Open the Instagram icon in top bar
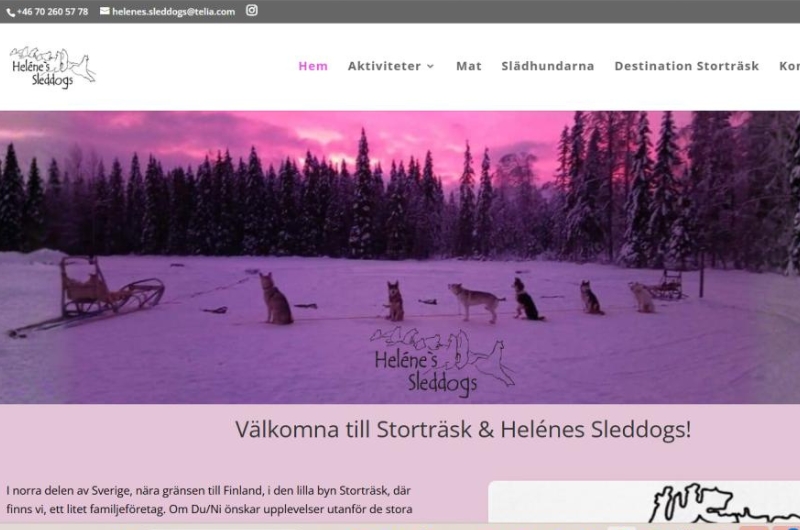This screenshot has width=800, height=530. [252, 10]
